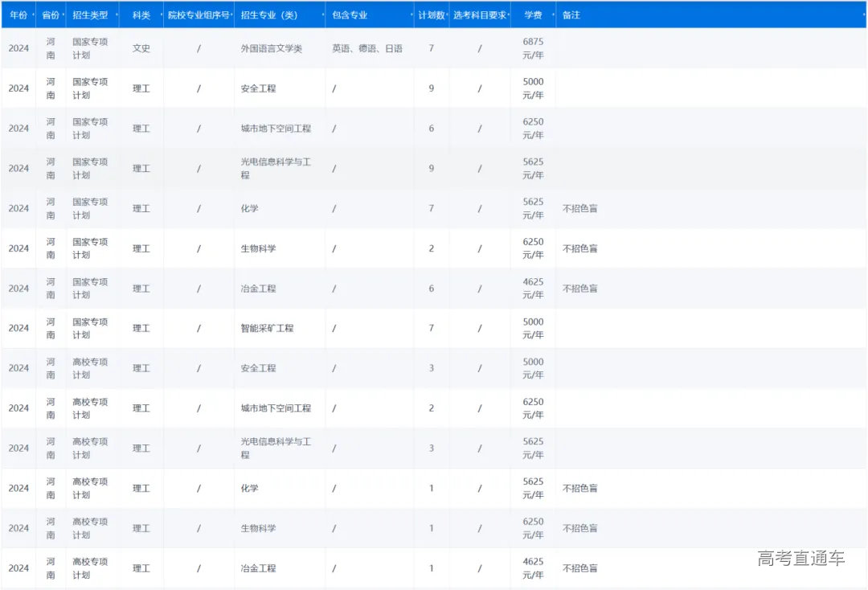Viewport: 868px width, 590px height.
Task: Click the 高考直通车 watermark text
Action: (800, 559)
